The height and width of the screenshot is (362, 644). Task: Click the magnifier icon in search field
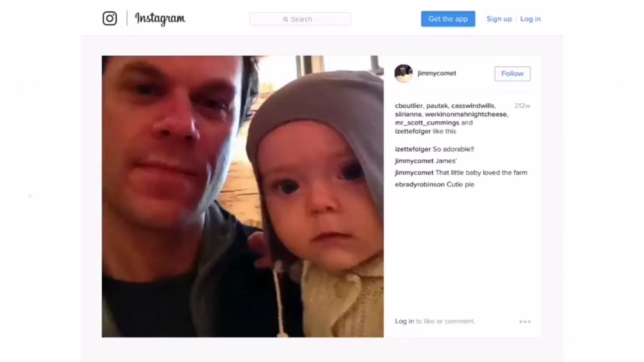point(285,19)
